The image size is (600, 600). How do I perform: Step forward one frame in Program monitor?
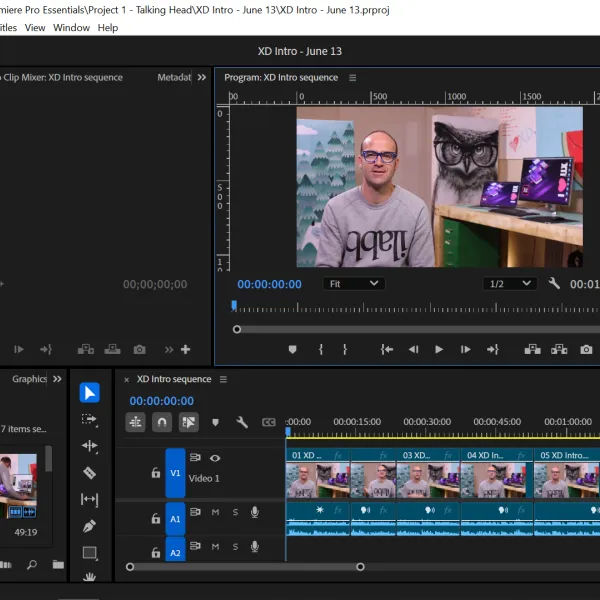coord(465,349)
